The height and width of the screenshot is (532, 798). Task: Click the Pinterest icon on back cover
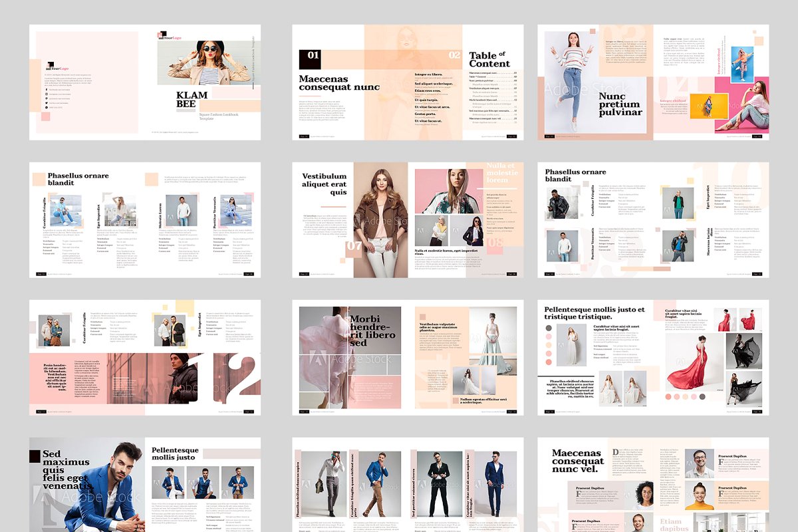coord(47,98)
